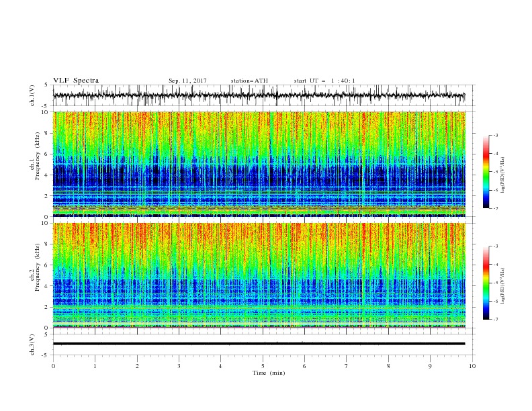
Task: Select the ch.2 colorbar "log(PSD)(V²/Hz)" label
Action: (x=503, y=286)
